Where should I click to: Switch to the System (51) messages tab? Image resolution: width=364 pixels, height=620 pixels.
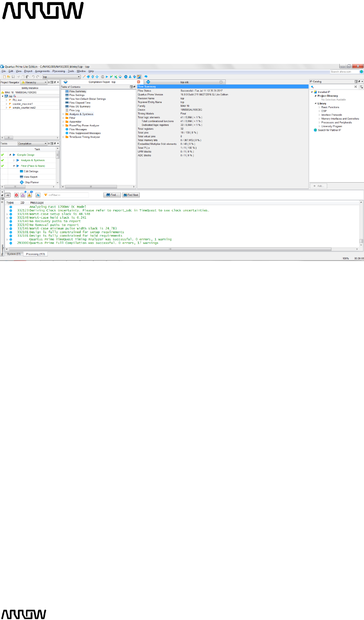click(x=14, y=254)
